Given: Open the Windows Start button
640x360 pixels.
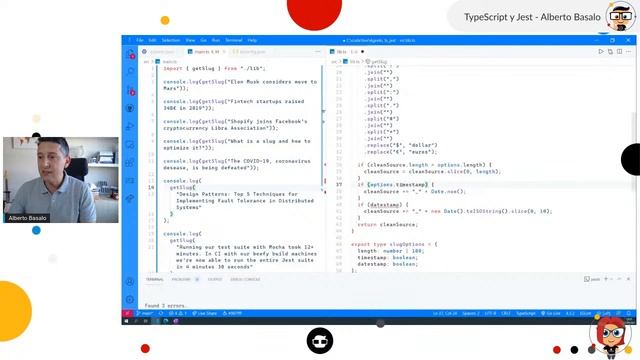Looking at the screenshot, I should tap(127, 321).
